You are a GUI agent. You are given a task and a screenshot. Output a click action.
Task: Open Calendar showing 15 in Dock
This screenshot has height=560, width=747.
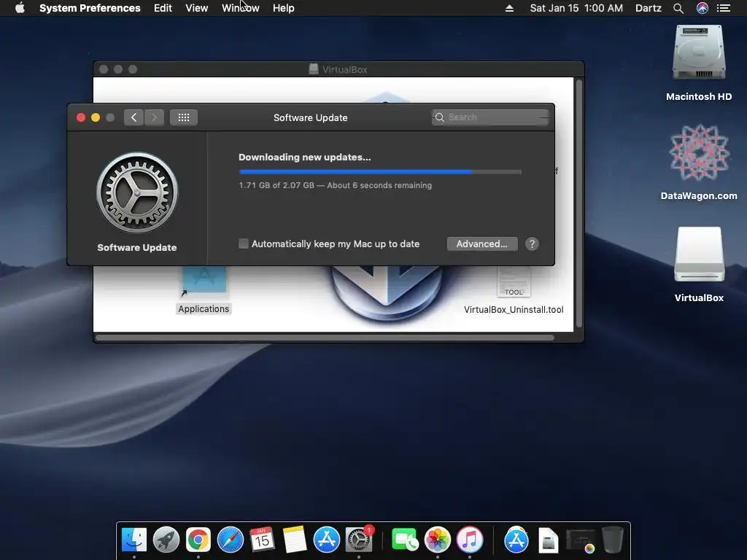click(262, 540)
